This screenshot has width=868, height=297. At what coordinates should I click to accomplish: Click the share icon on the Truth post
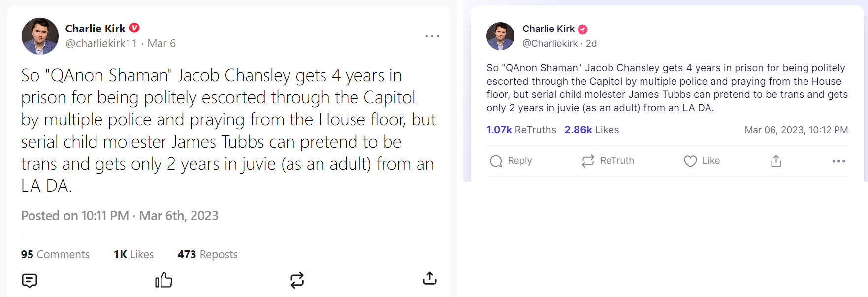pos(776,161)
